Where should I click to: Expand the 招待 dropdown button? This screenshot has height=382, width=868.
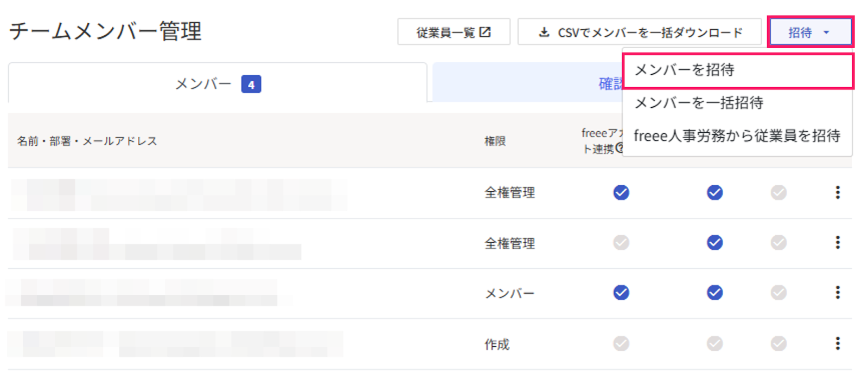(809, 32)
